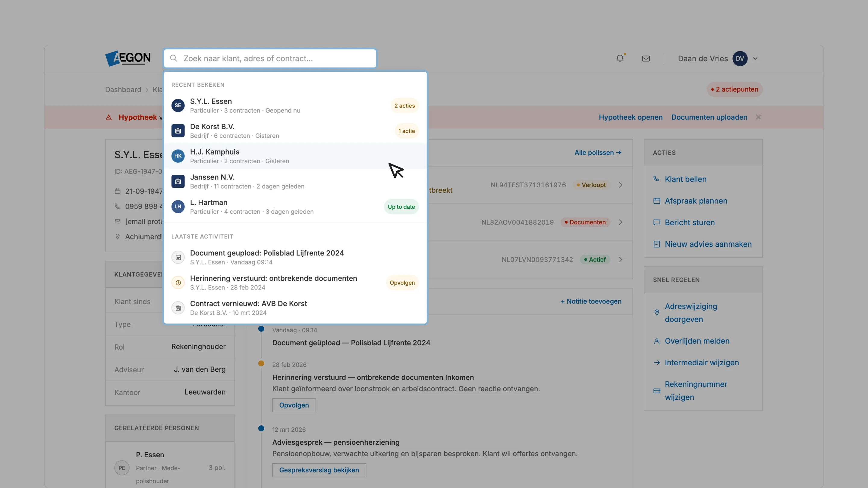This screenshot has width=868, height=488.
Task: Click the PE avatar of P. Essen
Action: click(x=122, y=468)
